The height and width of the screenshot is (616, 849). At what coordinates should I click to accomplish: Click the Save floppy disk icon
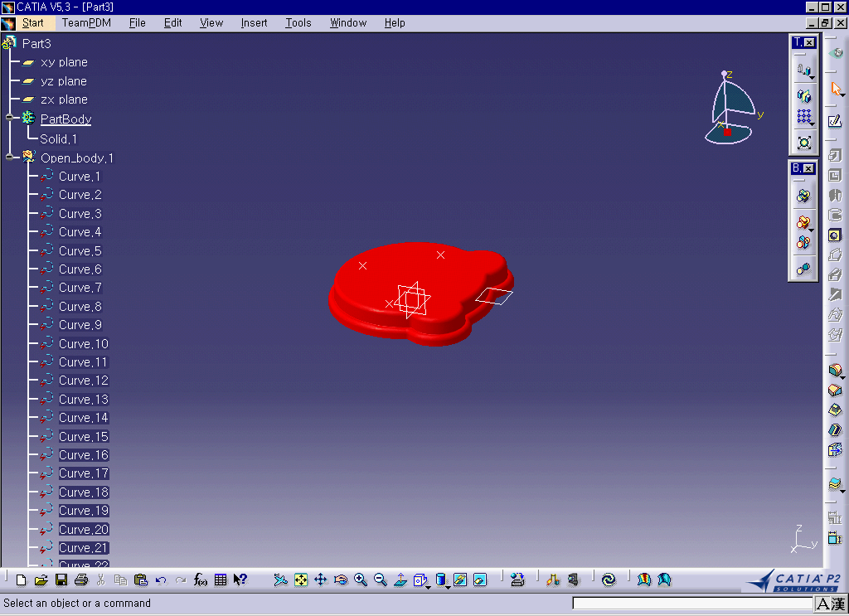61,580
